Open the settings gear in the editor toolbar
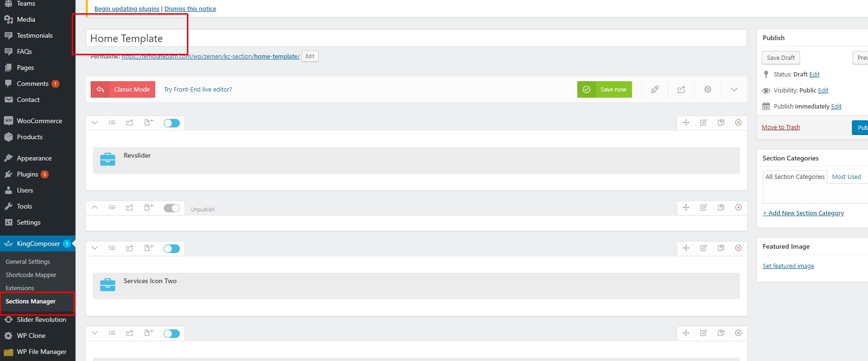 (x=708, y=90)
